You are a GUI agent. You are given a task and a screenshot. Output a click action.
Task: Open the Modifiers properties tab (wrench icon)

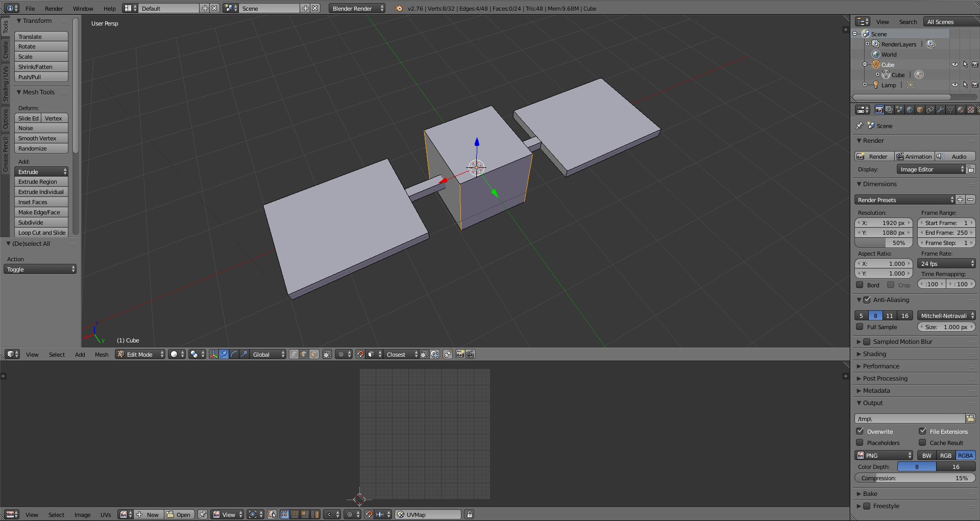(x=940, y=110)
